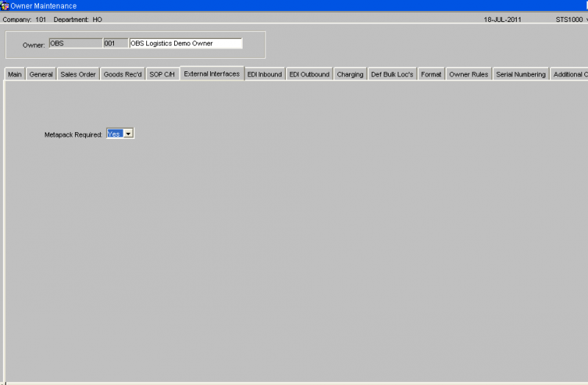Screen dimensions: 588x385
Task: Click the Owner code field containing OBS
Action: [x=76, y=43]
